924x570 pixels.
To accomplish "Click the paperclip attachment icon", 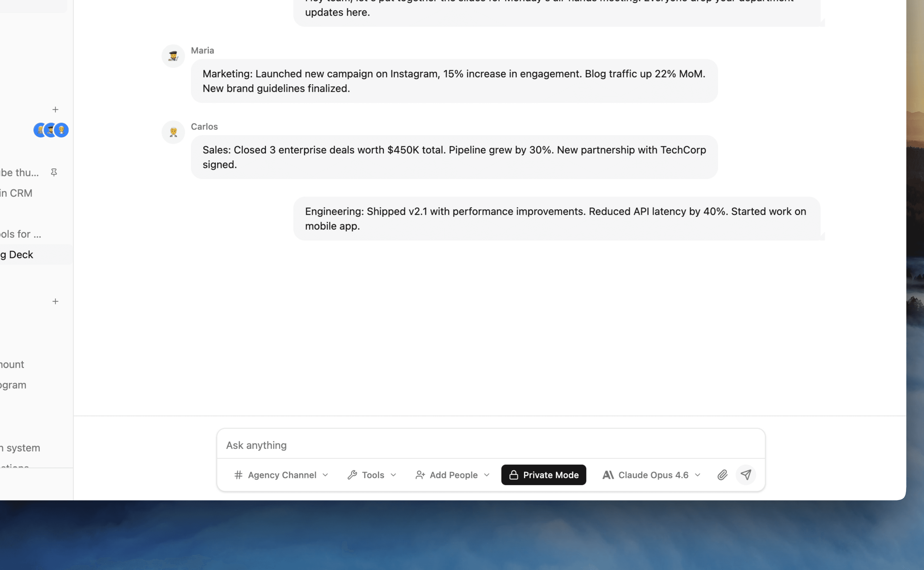I will (722, 475).
